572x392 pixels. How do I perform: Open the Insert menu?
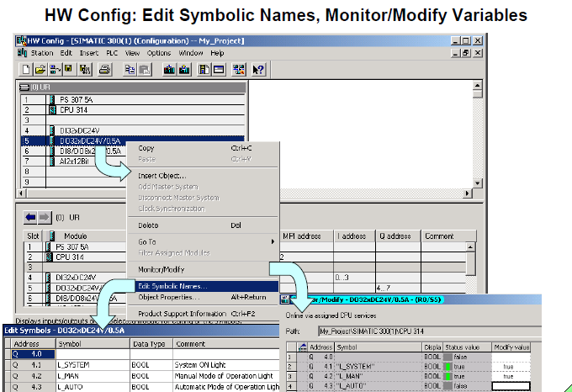click(x=89, y=53)
